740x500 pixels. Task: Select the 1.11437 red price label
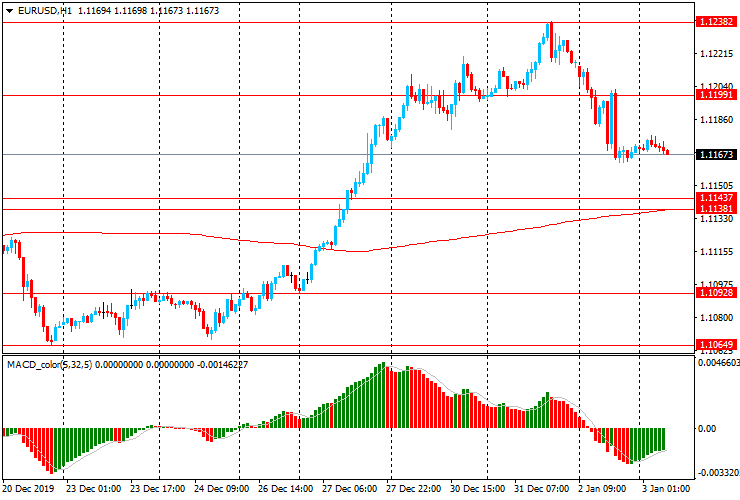(716, 198)
